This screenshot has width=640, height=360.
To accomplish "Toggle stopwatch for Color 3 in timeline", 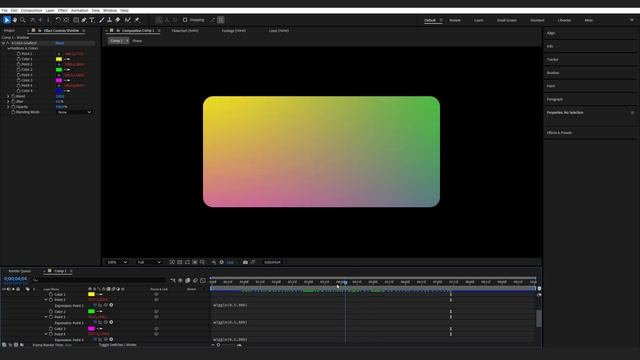I will coord(51,328).
